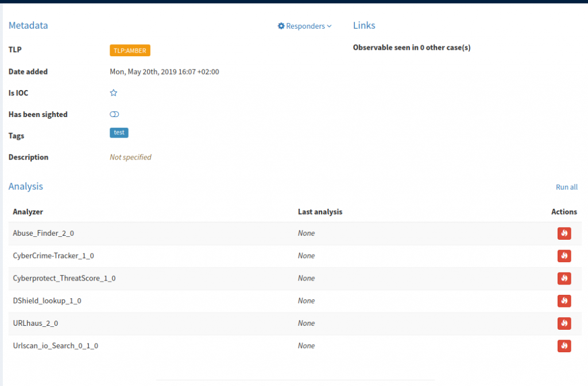Click Run all analyzers link

[566, 187]
